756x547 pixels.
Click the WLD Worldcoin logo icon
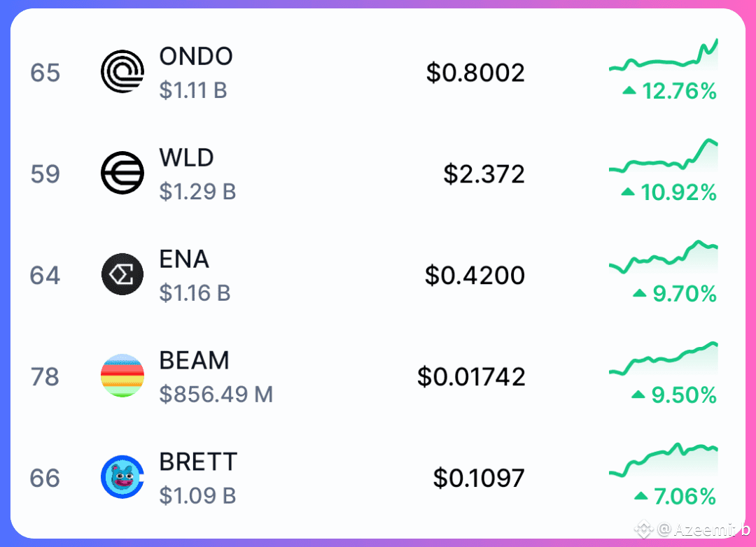click(122, 173)
